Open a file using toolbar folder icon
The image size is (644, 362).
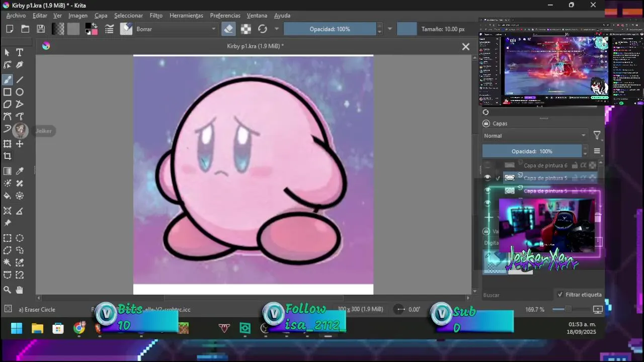pyautogui.click(x=25, y=29)
